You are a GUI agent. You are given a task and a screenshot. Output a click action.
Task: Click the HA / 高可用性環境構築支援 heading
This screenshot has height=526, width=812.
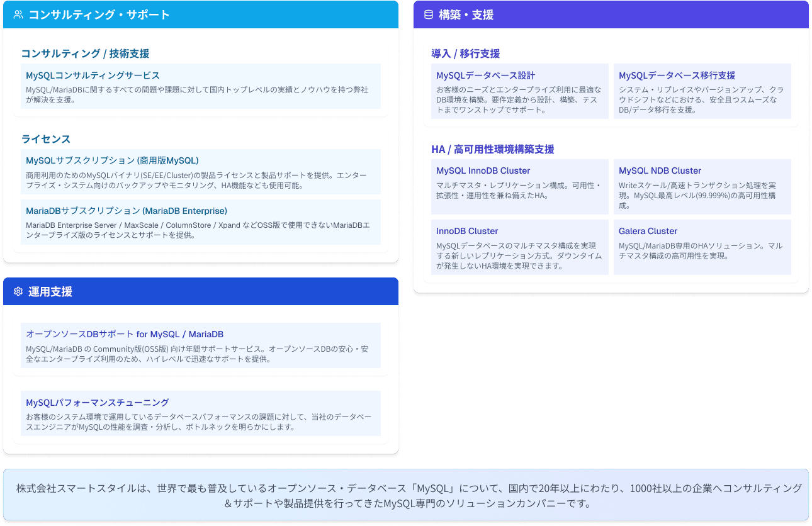pyautogui.click(x=493, y=149)
